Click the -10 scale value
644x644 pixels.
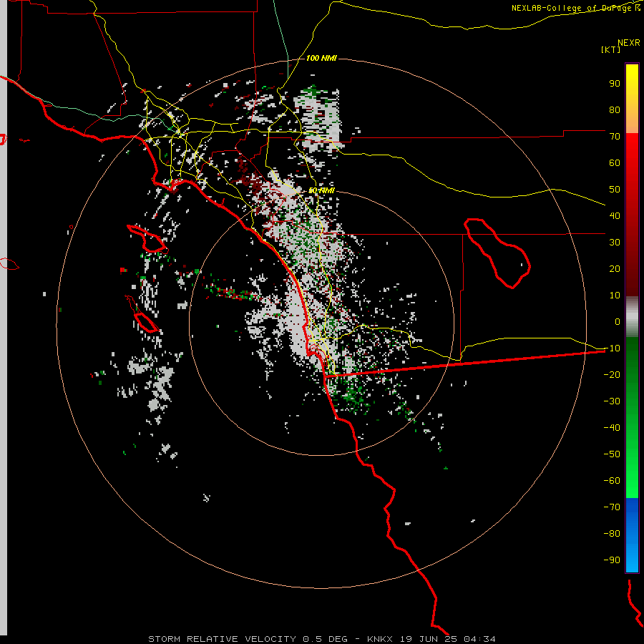(x=612, y=348)
